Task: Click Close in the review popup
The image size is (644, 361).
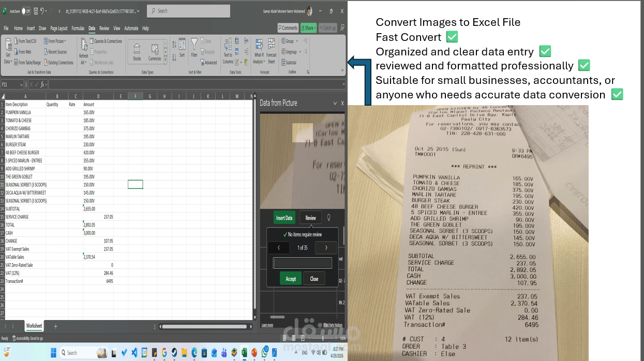Action: [314, 279]
